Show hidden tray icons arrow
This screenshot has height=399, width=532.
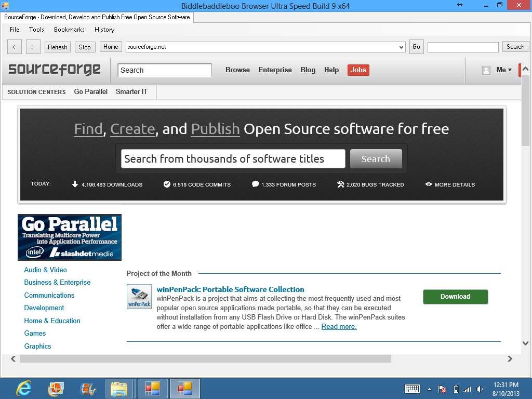pos(429,389)
